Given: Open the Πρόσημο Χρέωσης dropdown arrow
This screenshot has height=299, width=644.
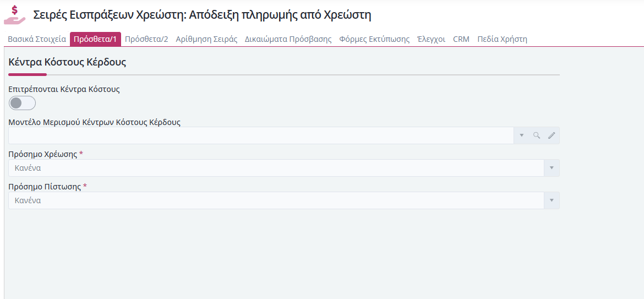Looking at the screenshot, I should 552,168.
